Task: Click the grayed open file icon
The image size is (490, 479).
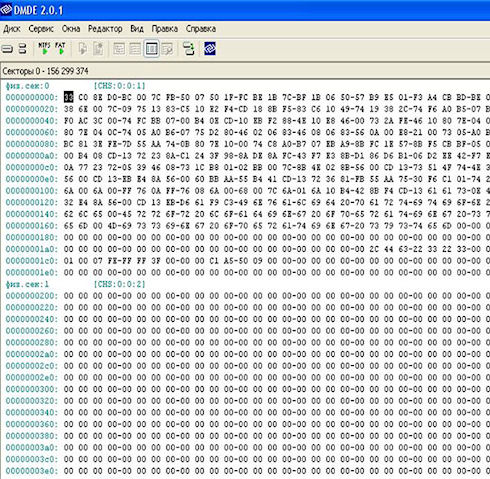Action: pos(82,49)
